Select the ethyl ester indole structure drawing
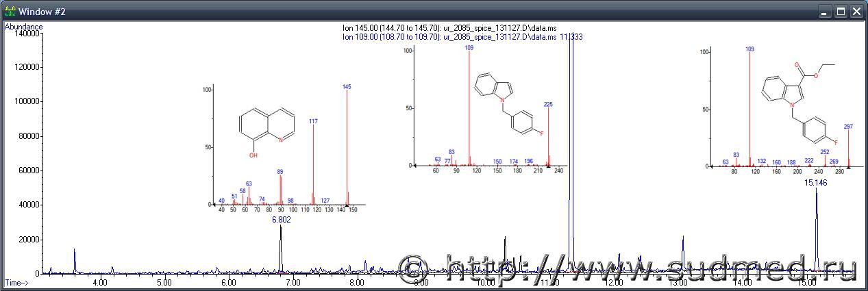The height and width of the screenshot is (291, 868). [x=798, y=103]
